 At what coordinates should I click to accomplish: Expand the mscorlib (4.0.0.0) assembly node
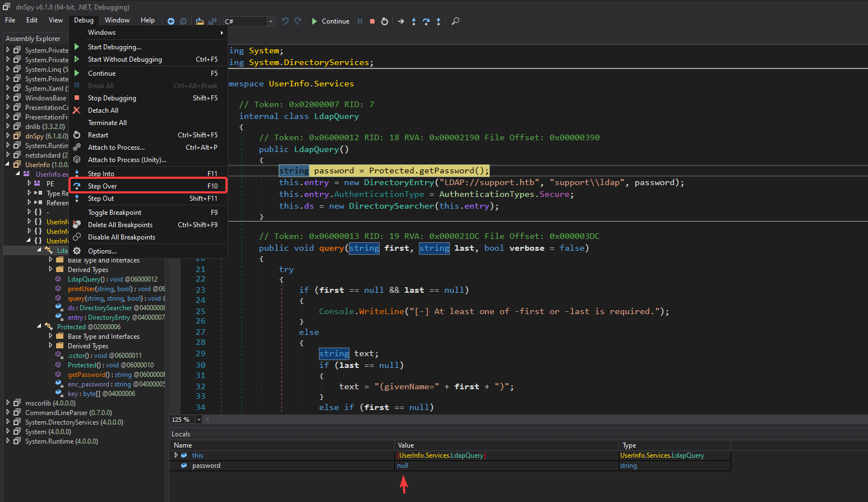8,403
